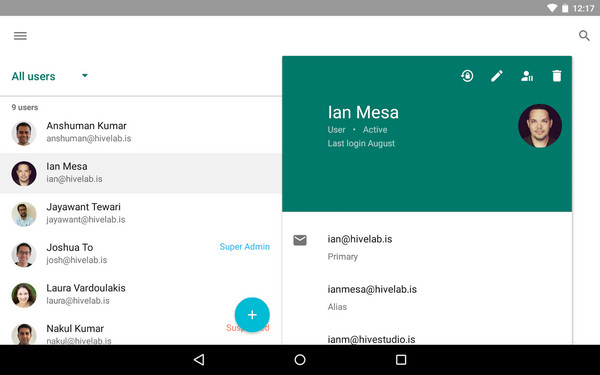The image size is (600, 375).
Task: Tap the add user plus button
Action: tap(252, 315)
